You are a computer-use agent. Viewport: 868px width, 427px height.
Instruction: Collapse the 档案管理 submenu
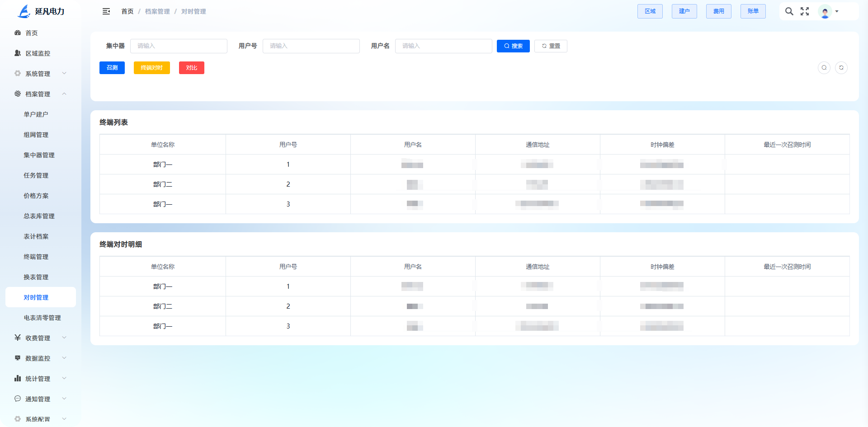[41, 94]
